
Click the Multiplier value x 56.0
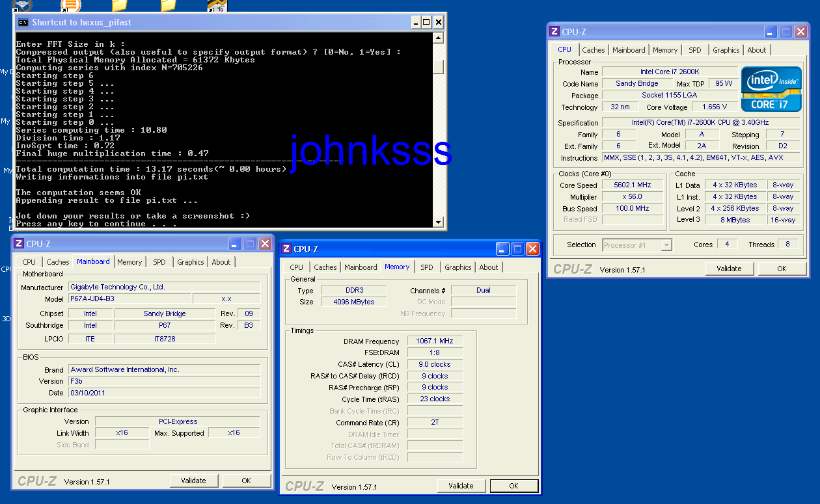point(633,197)
